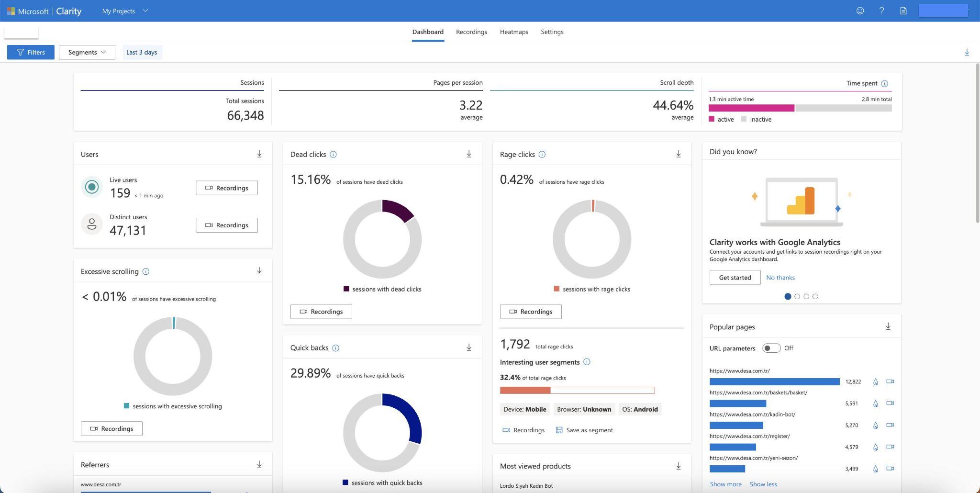Viewport: 980px width, 493px height.
Task: Click the page vertical scrollbar
Action: 977,143
